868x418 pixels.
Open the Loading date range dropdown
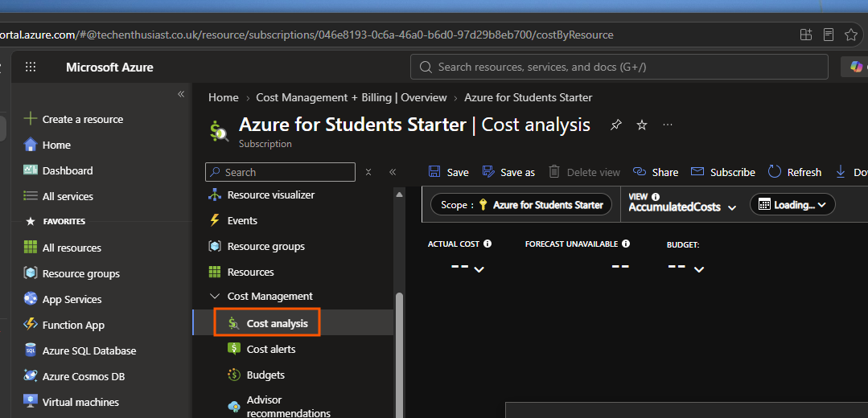tap(792, 204)
